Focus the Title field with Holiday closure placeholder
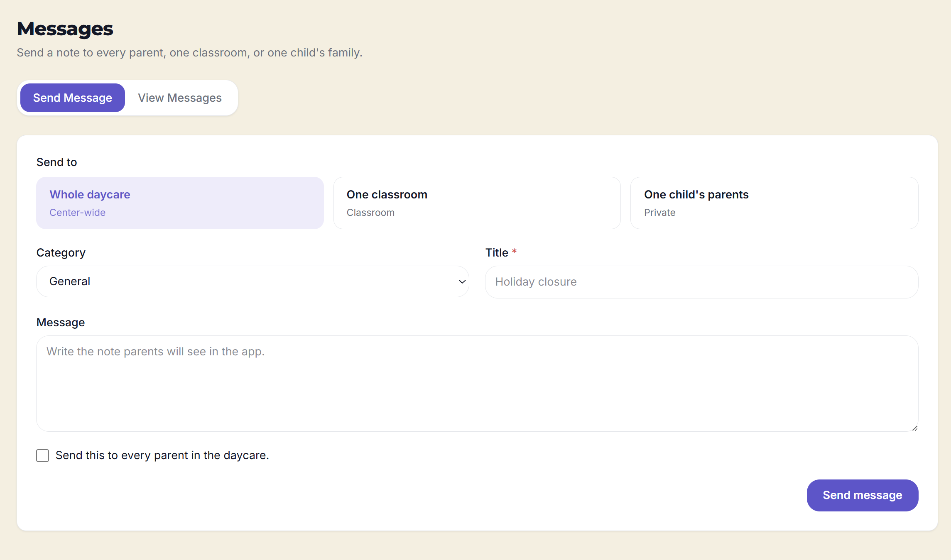Viewport: 951px width, 560px height. coord(701,282)
